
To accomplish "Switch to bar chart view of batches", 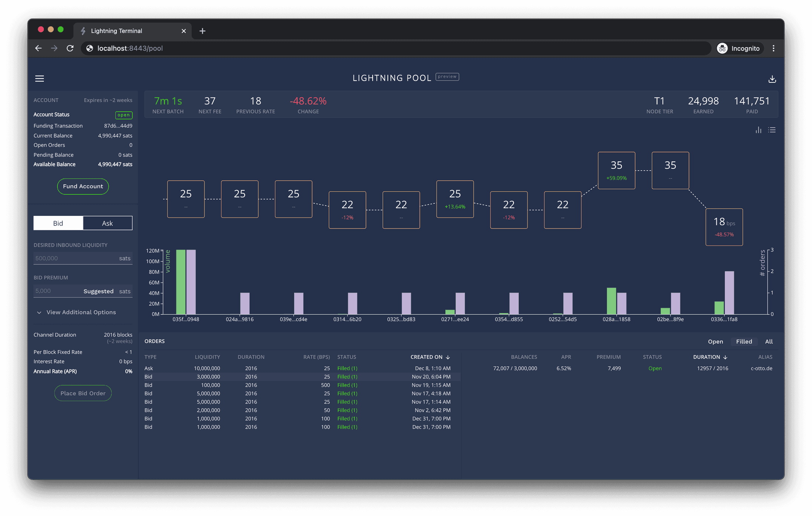I will coord(758,130).
